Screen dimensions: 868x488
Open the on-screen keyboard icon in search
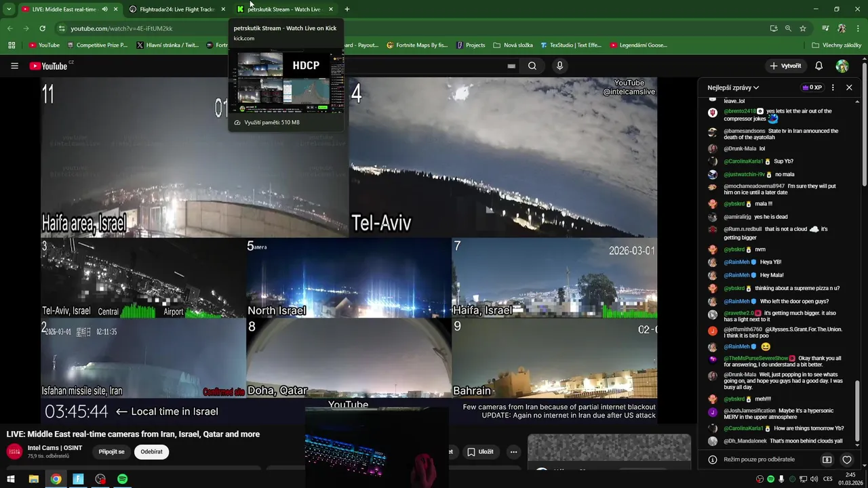tap(511, 66)
